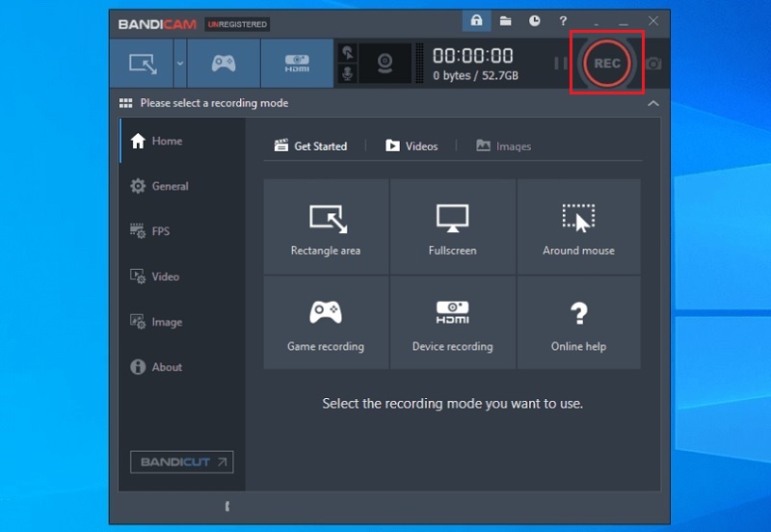Select the screen rectangle recording mode in toolbar

[142, 64]
